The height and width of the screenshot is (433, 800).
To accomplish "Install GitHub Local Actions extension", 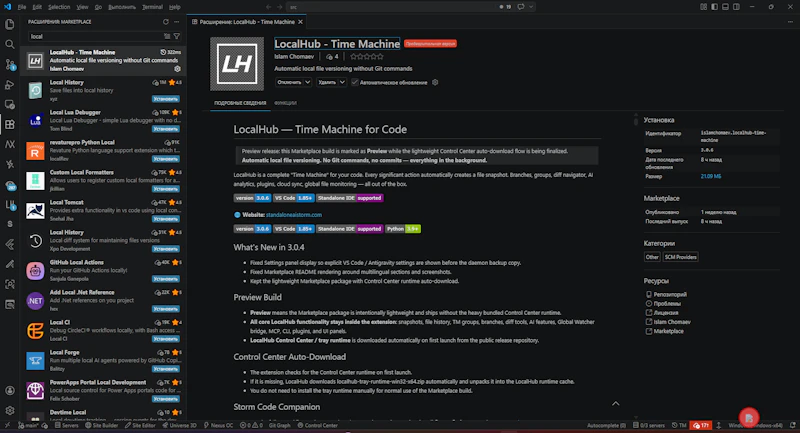I will [165, 279].
